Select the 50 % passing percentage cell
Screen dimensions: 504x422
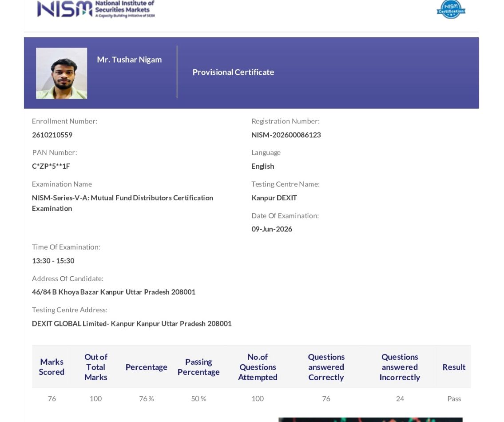pyautogui.click(x=198, y=399)
